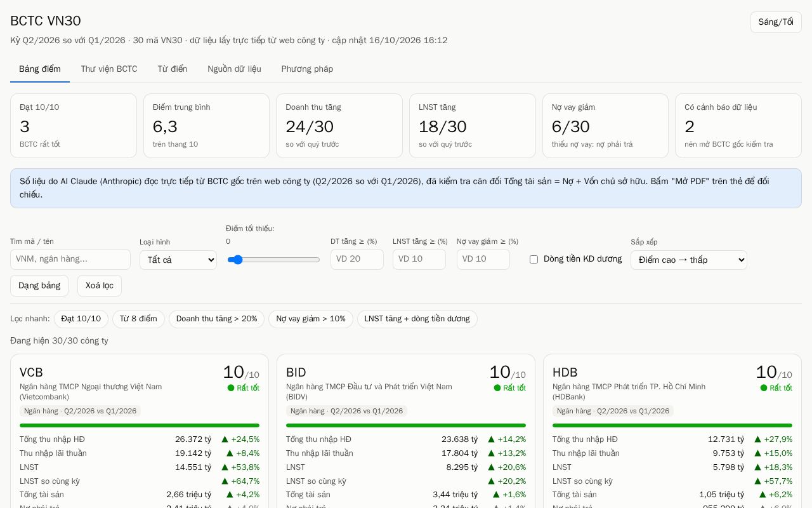This screenshot has height=508, width=812.
Task: Click the blue data source info banner
Action: coord(406,188)
